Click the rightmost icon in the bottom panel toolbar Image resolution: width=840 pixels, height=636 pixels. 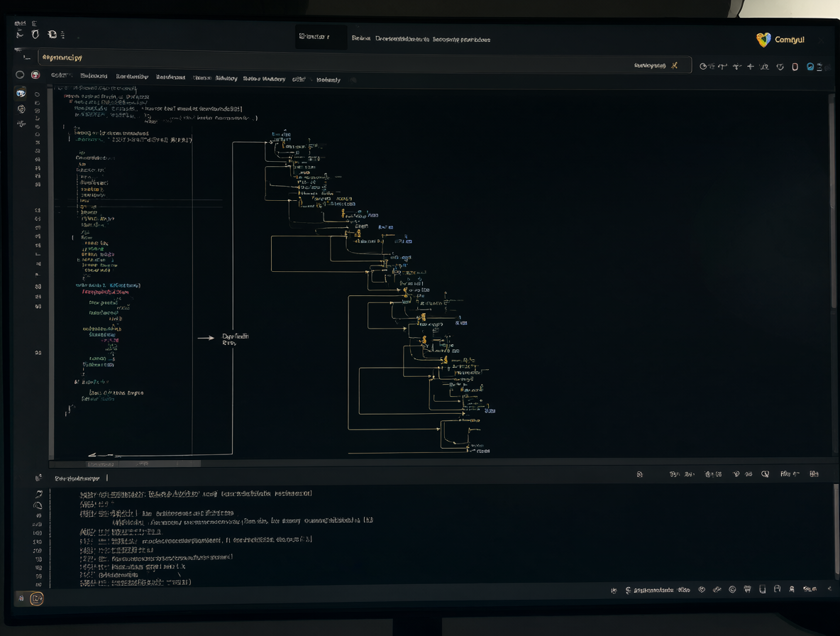(814, 473)
